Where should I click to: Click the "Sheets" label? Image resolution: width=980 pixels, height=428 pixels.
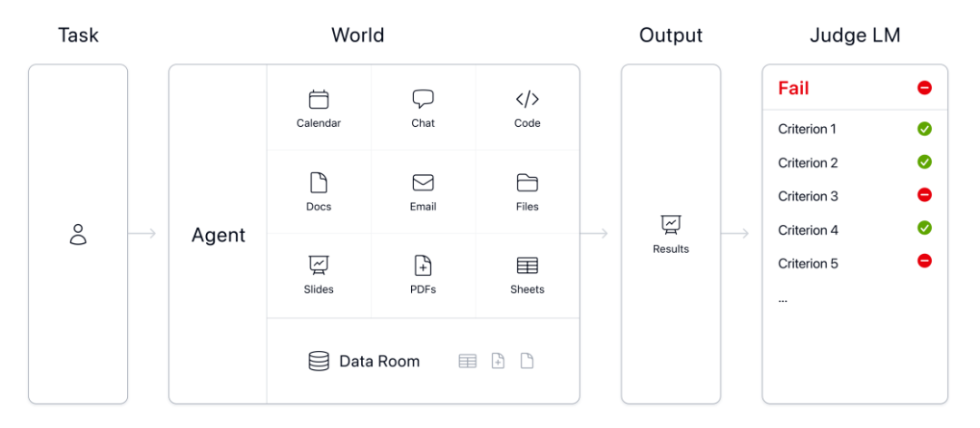click(x=527, y=289)
